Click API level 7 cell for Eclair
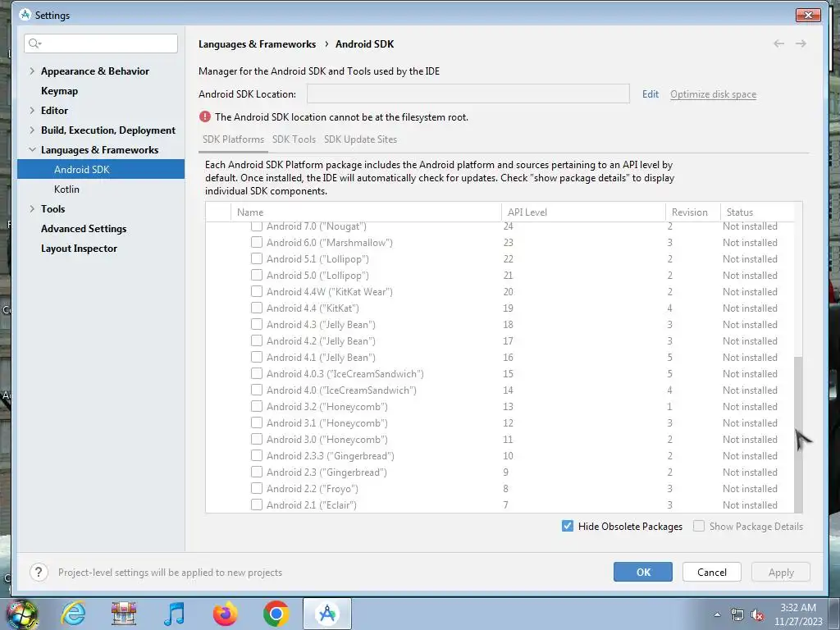 point(505,504)
